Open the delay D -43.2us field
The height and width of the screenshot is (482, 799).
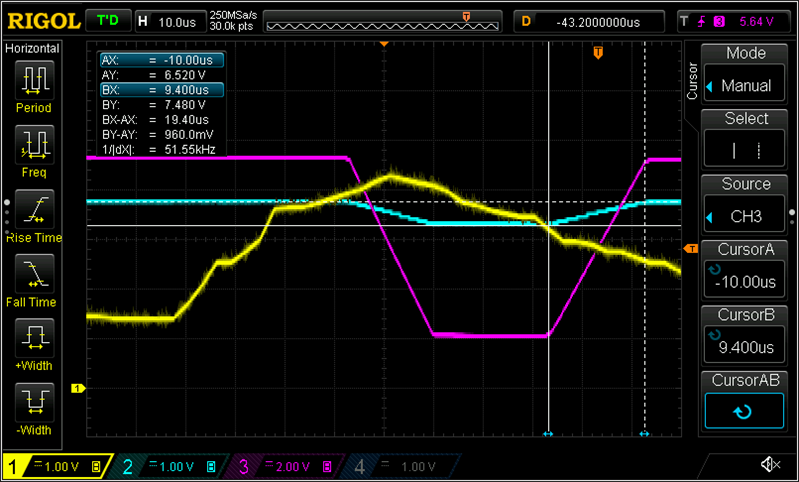pos(589,22)
